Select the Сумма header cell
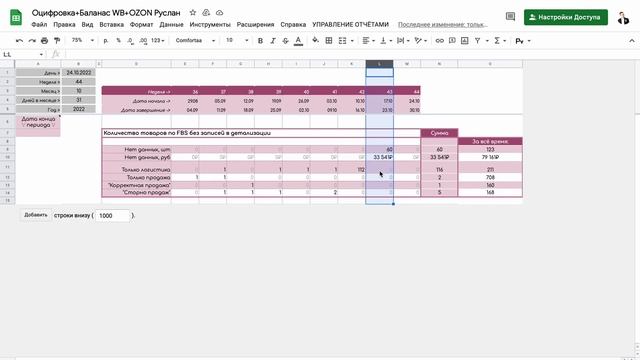 [439, 133]
